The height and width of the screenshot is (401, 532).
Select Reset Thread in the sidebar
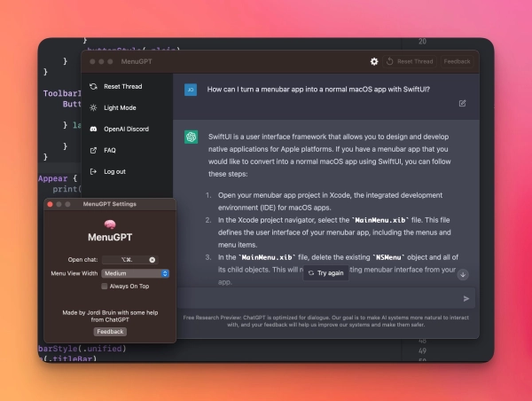121,87
